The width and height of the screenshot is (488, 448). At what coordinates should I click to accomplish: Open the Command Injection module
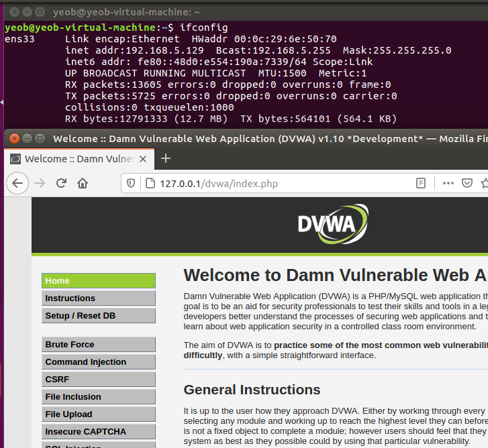(99, 362)
